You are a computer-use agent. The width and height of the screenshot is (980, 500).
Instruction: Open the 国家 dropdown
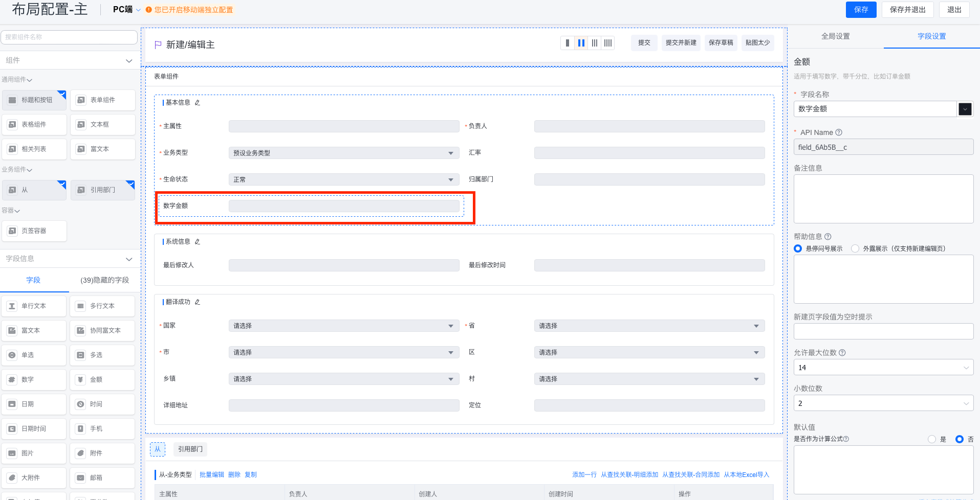point(344,326)
